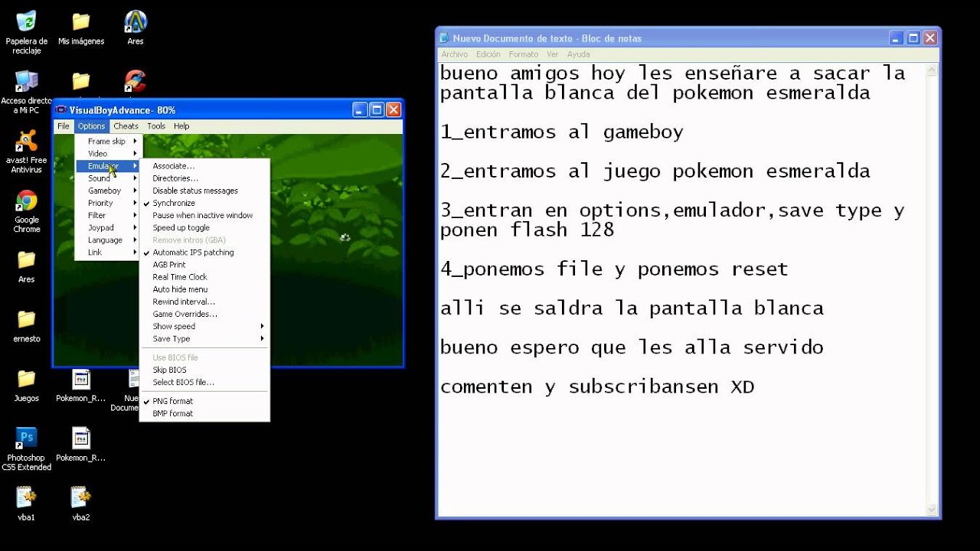The image size is (980, 551).
Task: Click the VisualBoyAdvance title bar icon
Action: (62, 110)
